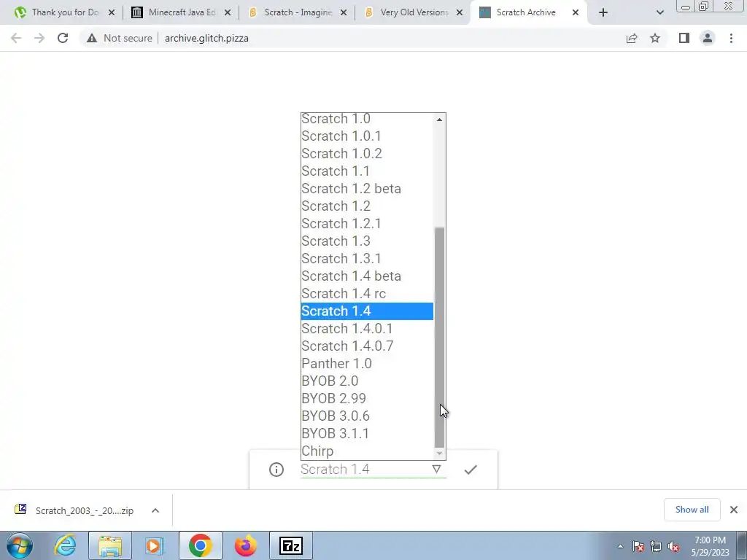747x560 pixels.
Task: Expand download options for Scratch zip
Action: 155,510
